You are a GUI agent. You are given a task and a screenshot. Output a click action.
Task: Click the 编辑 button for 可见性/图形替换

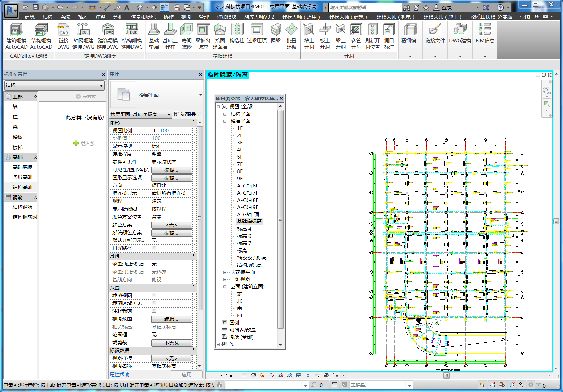[x=172, y=170]
